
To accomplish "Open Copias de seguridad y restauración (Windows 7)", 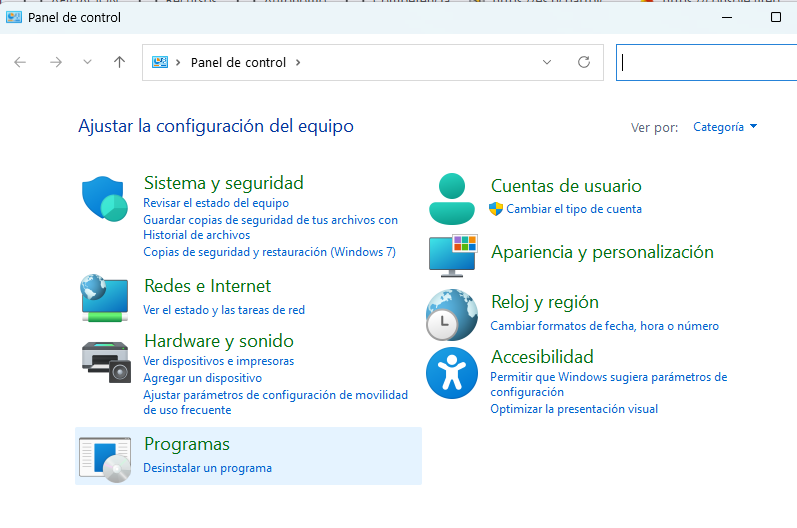I will pos(269,252).
